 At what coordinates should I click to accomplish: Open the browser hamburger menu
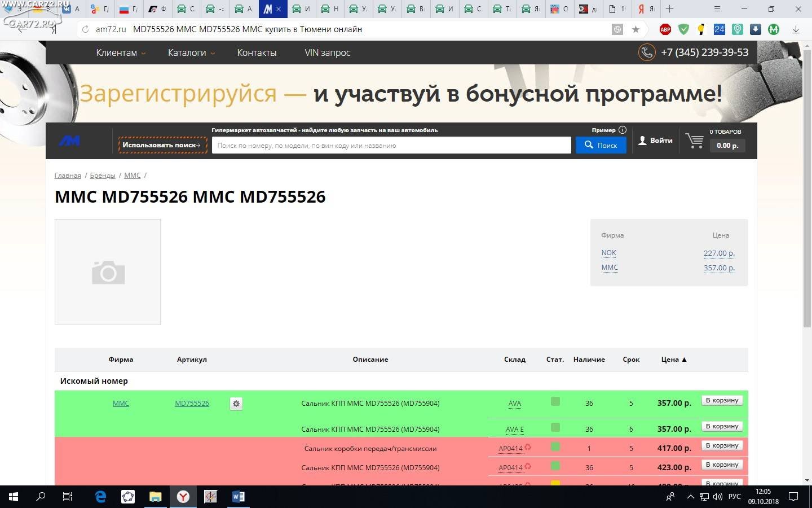tap(717, 9)
